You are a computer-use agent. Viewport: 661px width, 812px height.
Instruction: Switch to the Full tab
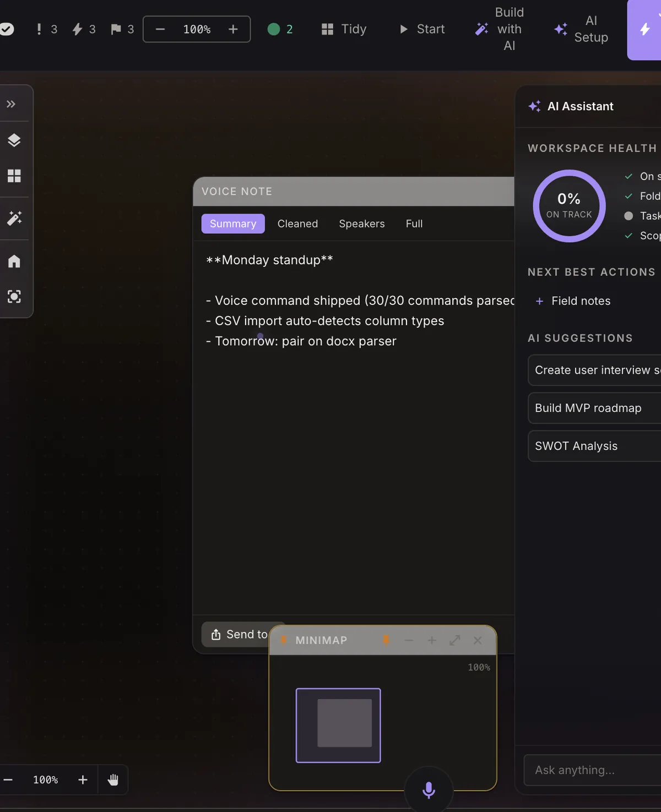414,224
